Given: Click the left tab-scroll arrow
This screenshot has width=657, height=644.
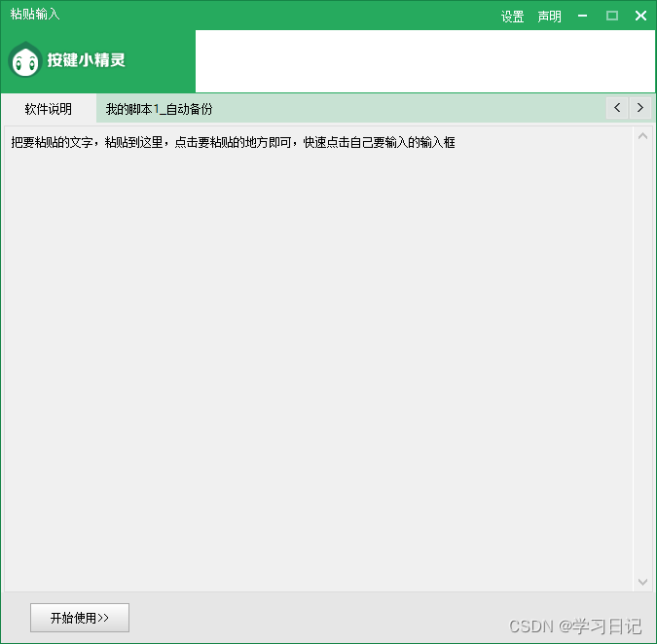Looking at the screenshot, I should 617,108.
